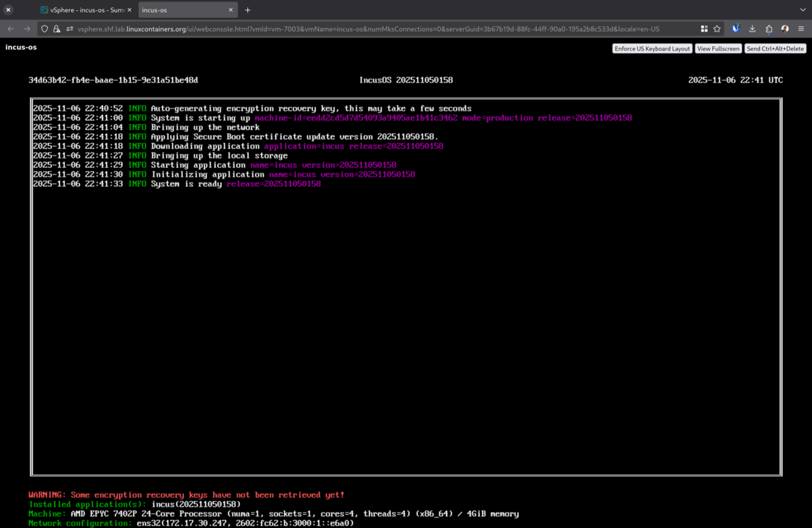Image resolution: width=812 pixels, height=528 pixels.
Task: Open a new browser tab
Action: [248, 10]
